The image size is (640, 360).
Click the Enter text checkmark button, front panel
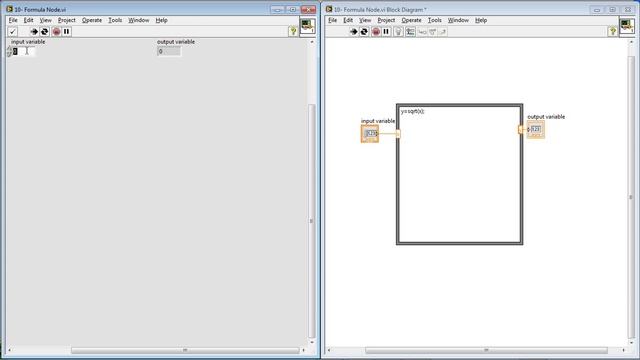13,31
